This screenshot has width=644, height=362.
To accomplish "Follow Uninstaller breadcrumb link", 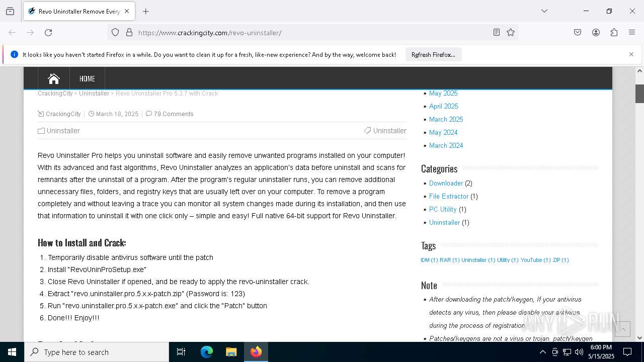I will [x=94, y=94].
